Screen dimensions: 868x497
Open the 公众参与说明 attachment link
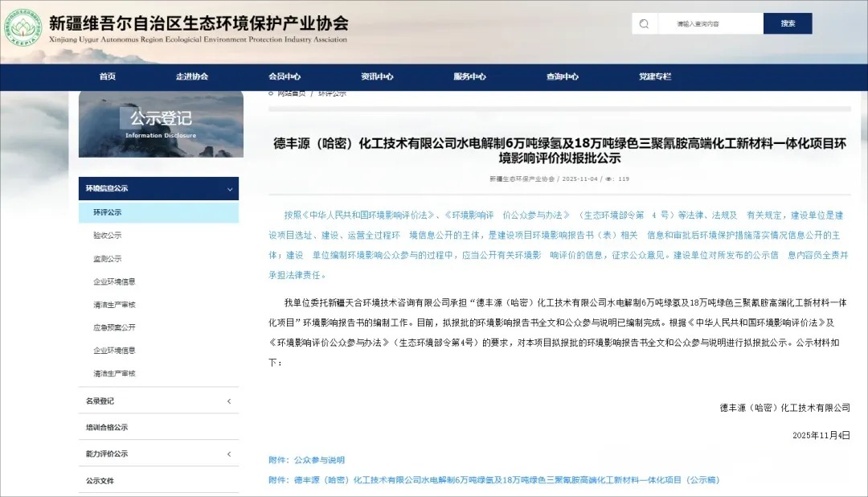pos(319,460)
